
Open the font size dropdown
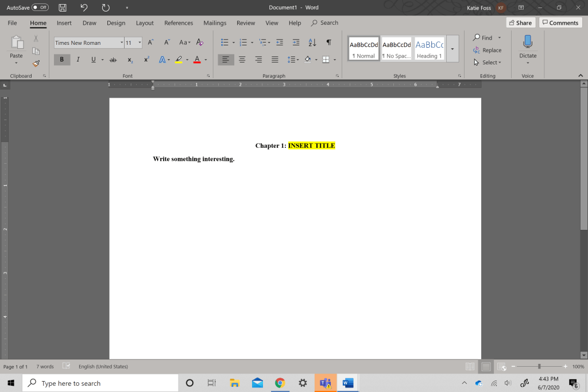pyautogui.click(x=140, y=43)
